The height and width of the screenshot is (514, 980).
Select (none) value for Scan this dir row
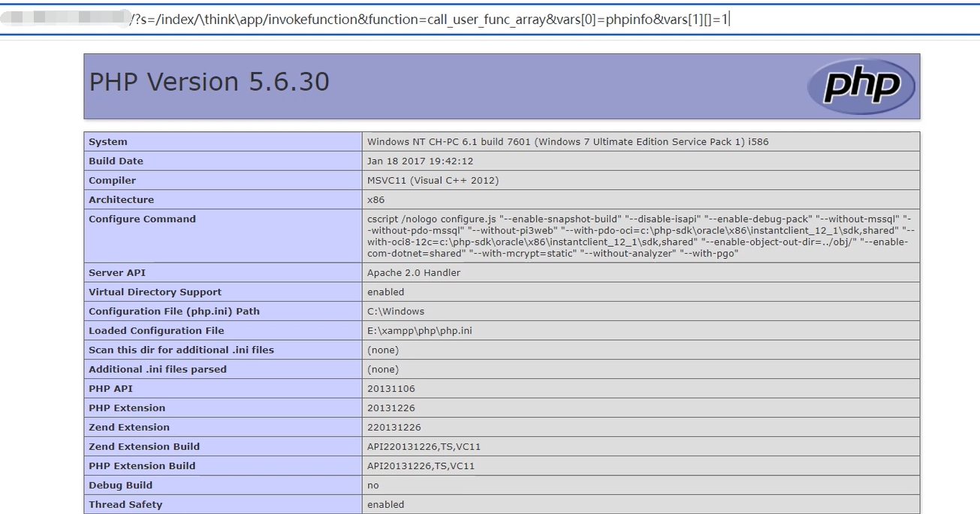[x=383, y=350]
